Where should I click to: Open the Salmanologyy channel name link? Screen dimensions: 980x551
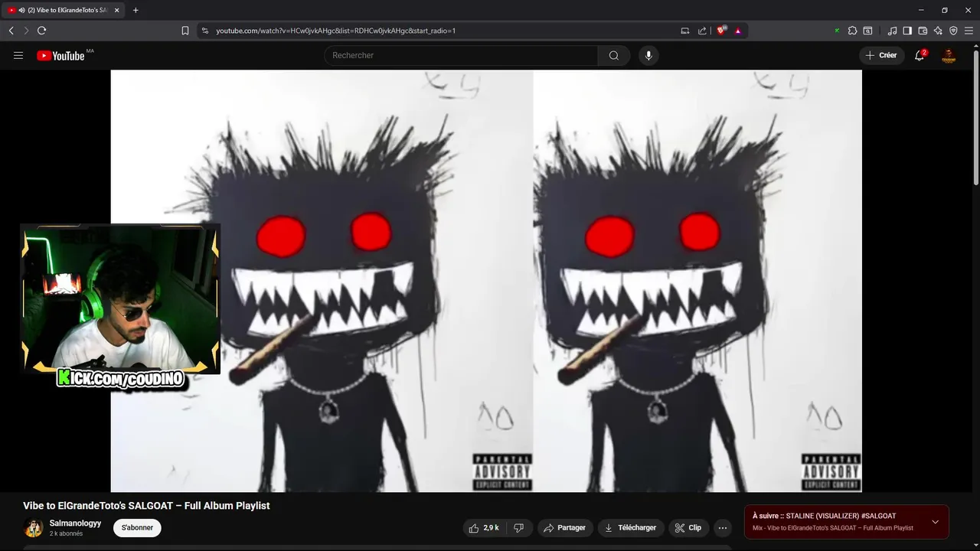(75, 523)
